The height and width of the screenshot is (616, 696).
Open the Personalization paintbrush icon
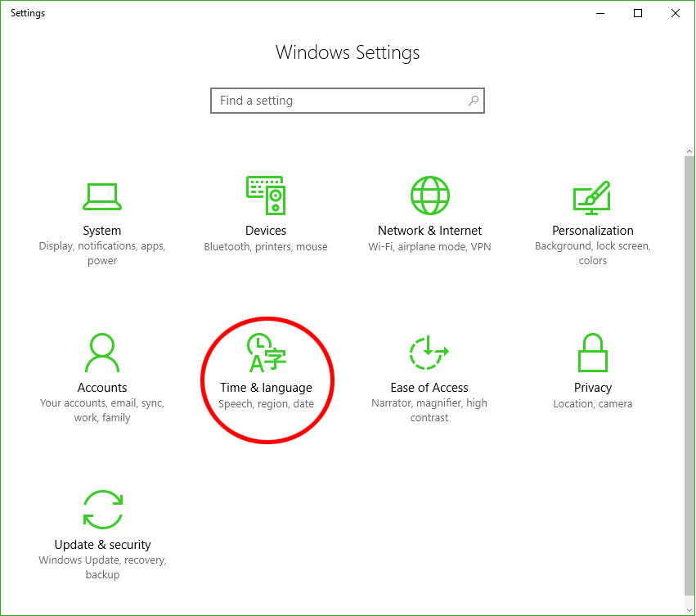coord(592,198)
